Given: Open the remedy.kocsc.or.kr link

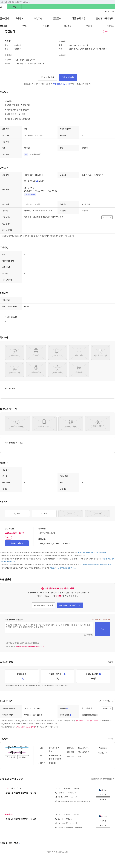Looking at the screenshot, I should (30, 647).
